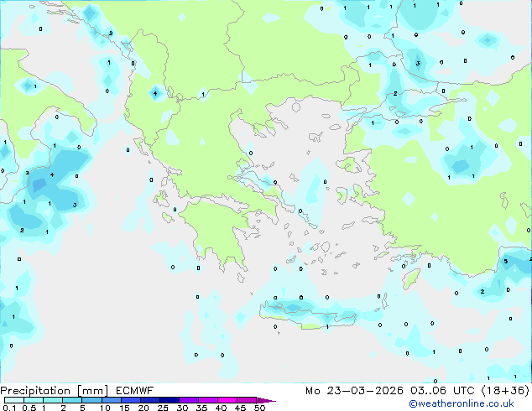The height and width of the screenshot is (411, 532).
Task: Click the '0.5' legend scale label
Action: coord(29,408)
